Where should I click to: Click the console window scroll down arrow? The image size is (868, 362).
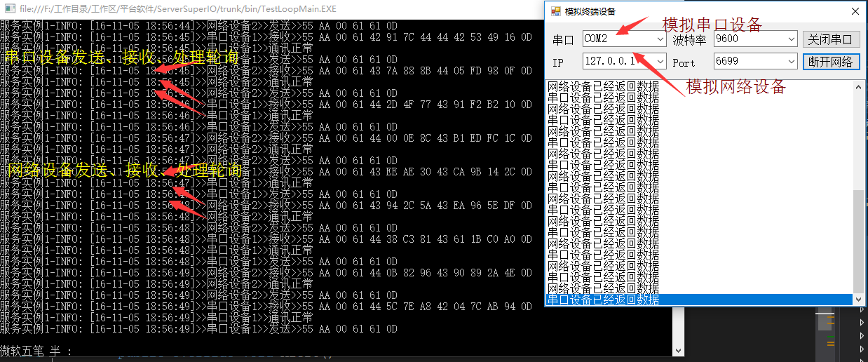pos(678,349)
